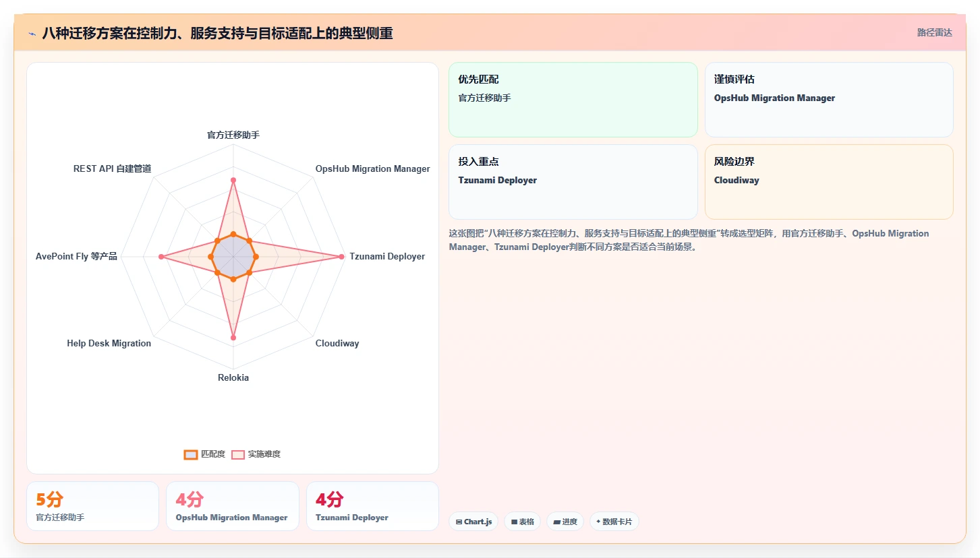This screenshot has height=558, width=980.
Task: Open the 谨慎评估 card
Action: pos(829,100)
